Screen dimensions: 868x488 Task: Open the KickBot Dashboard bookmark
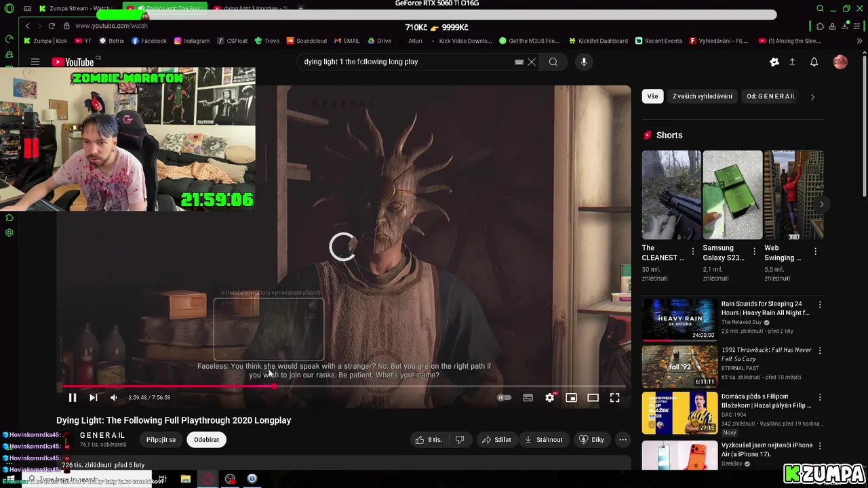[598, 41]
